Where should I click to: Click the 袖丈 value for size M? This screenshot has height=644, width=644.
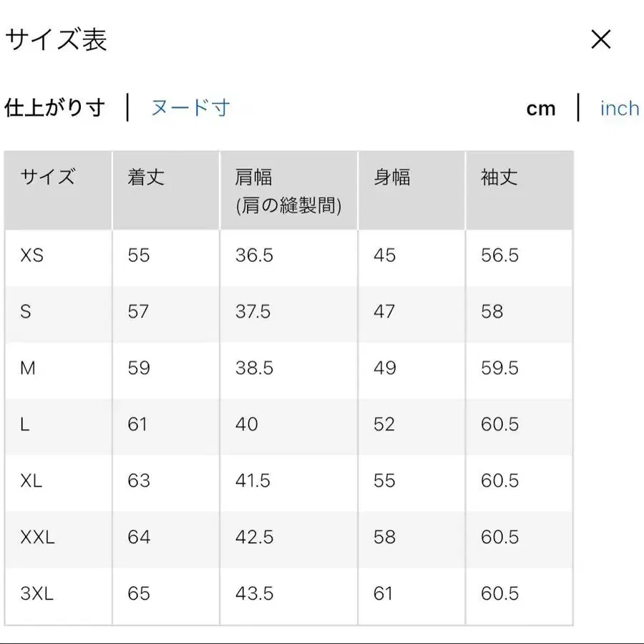click(499, 369)
